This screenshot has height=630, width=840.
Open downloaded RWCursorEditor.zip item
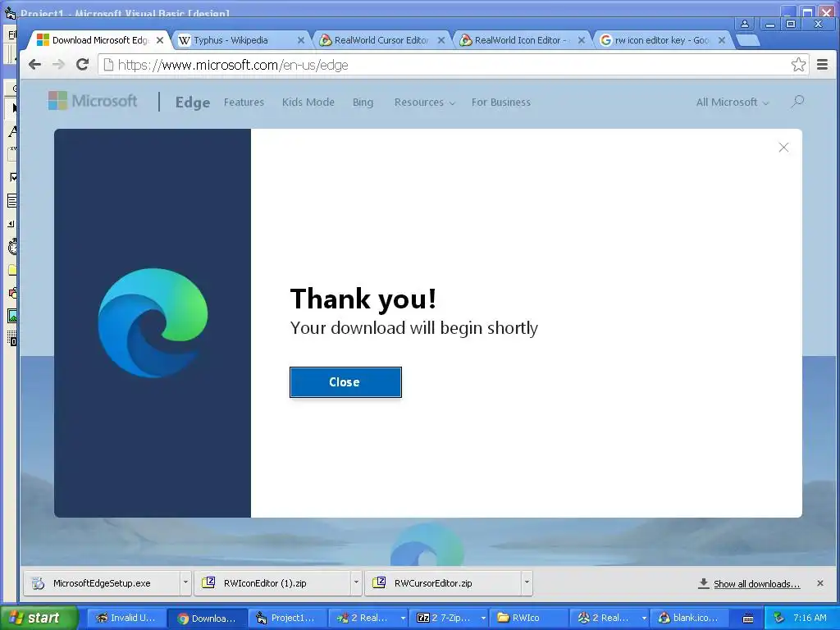click(x=443, y=583)
